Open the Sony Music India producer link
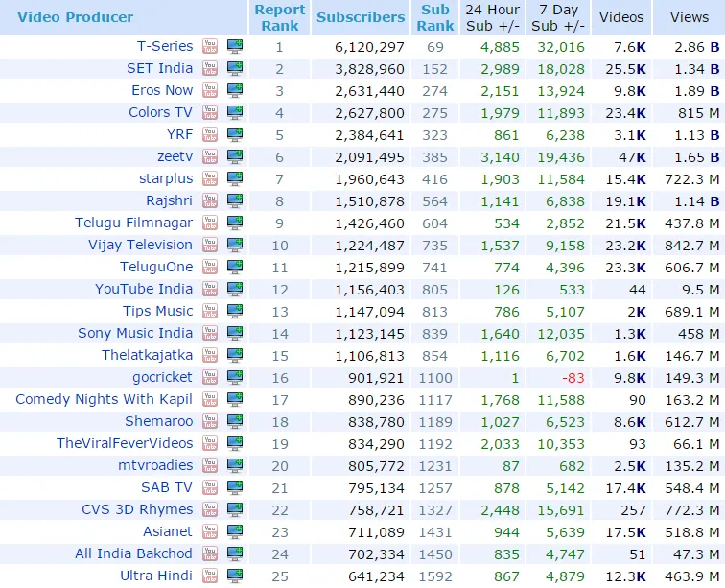The image size is (725, 588). (135, 333)
